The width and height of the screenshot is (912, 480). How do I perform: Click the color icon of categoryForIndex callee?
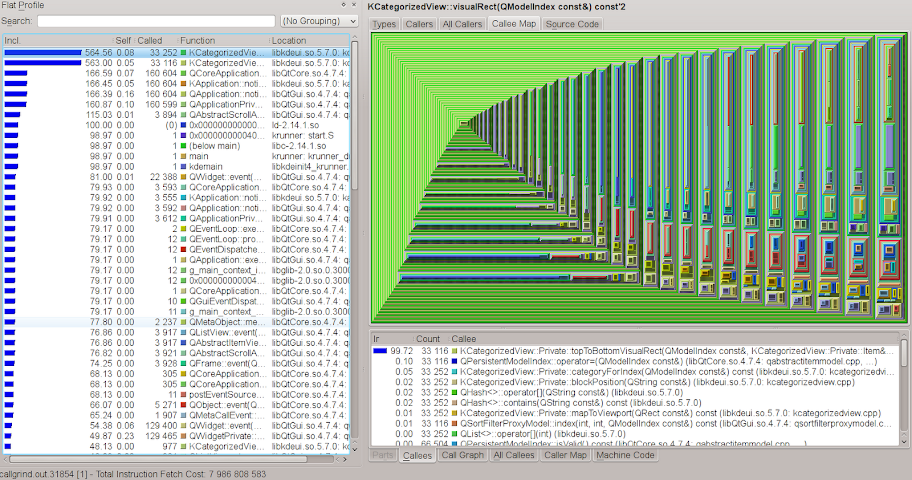[453, 372]
